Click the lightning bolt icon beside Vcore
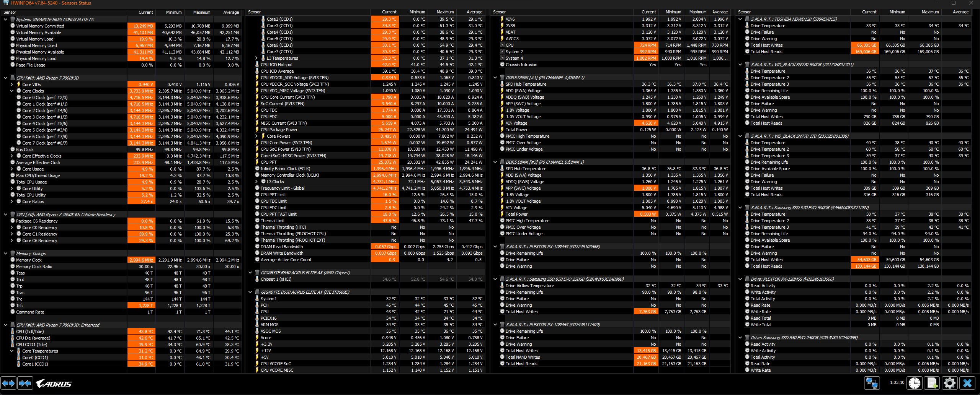This screenshot has height=395, width=980. (257, 338)
